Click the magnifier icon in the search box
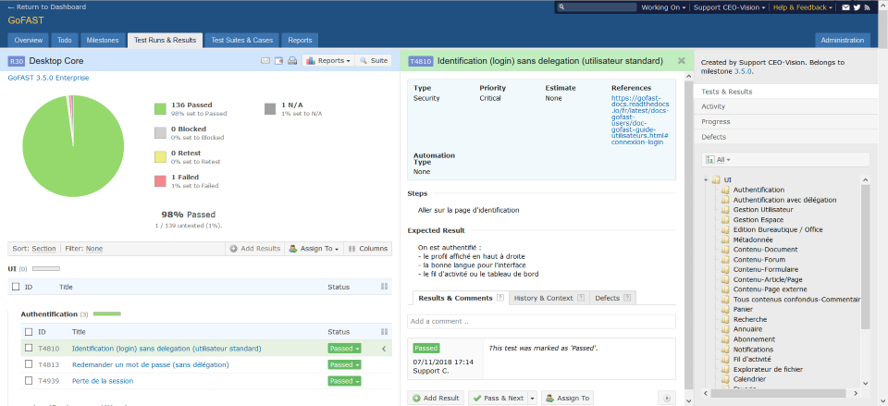 click(x=561, y=7)
